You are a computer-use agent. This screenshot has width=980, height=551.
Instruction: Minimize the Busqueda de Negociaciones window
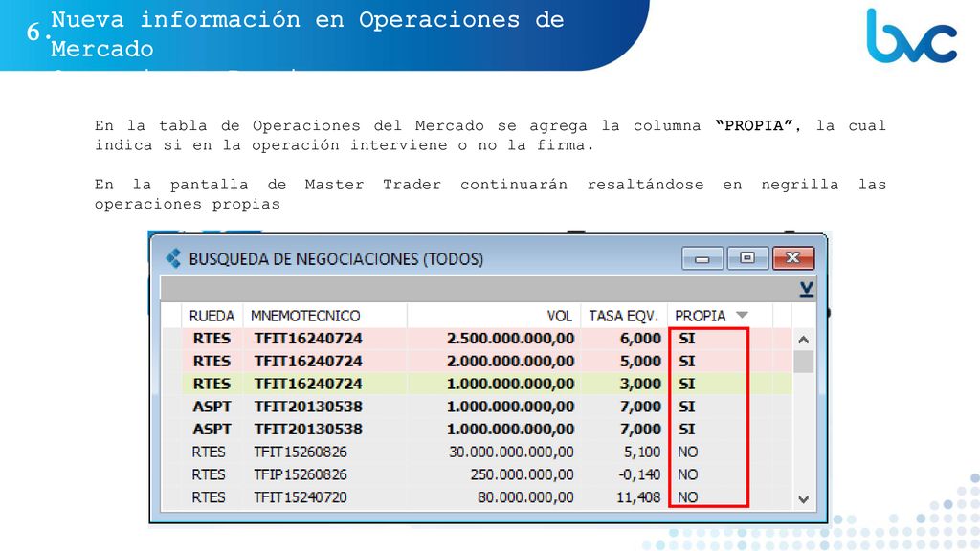click(x=702, y=258)
